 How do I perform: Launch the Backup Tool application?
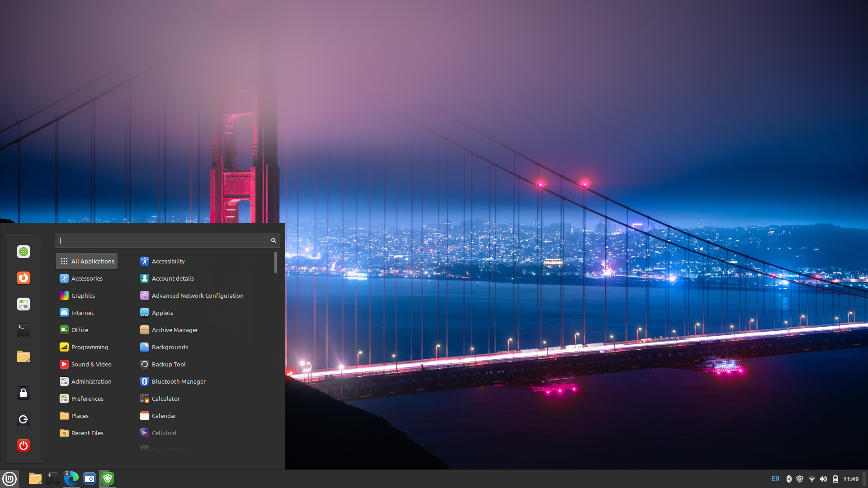pos(169,364)
